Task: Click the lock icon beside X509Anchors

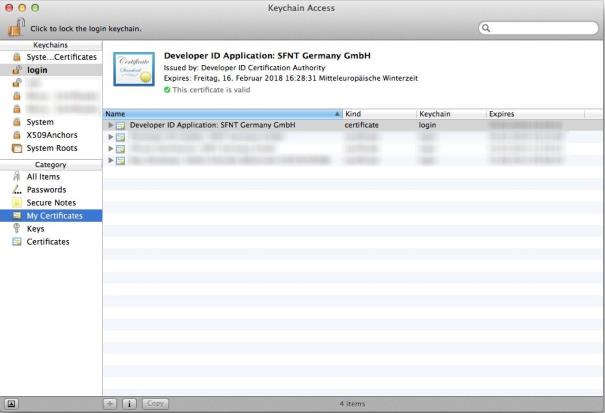Action: (17, 135)
